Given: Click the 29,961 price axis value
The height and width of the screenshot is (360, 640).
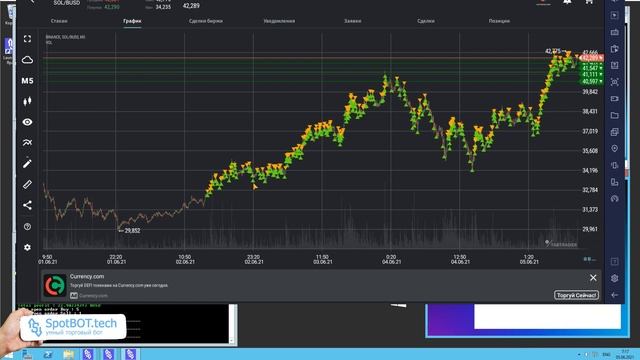Looking at the screenshot, I should [590, 229].
